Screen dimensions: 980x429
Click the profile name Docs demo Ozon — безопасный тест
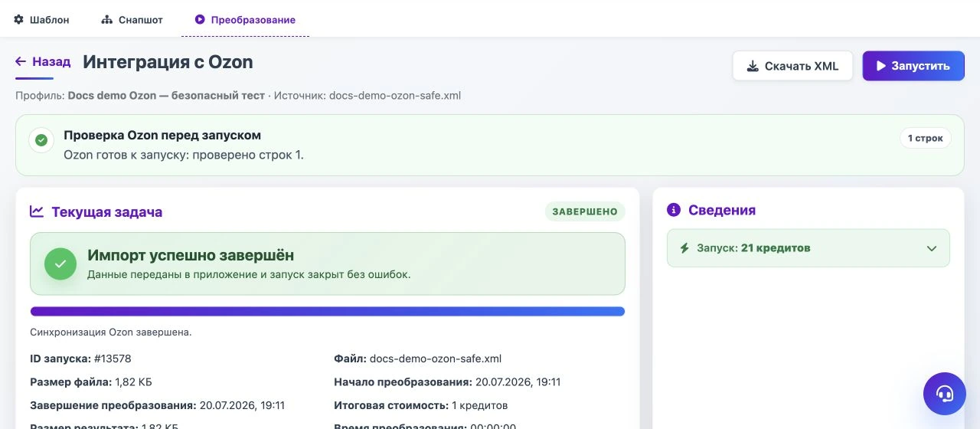coord(166,96)
